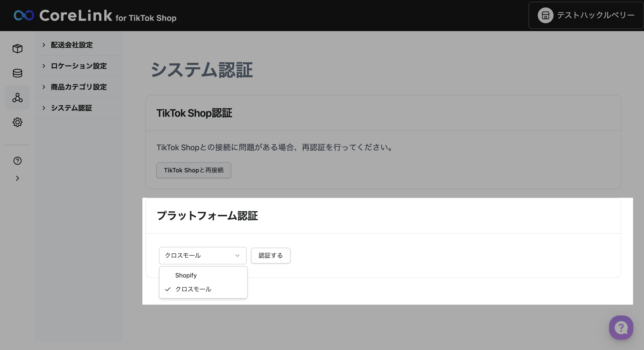
Task: Click the package box sidebar icon
Action: pyautogui.click(x=17, y=48)
